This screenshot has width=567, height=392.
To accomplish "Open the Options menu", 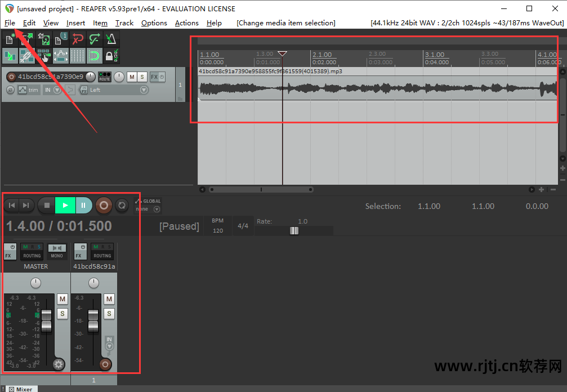I will (x=154, y=23).
